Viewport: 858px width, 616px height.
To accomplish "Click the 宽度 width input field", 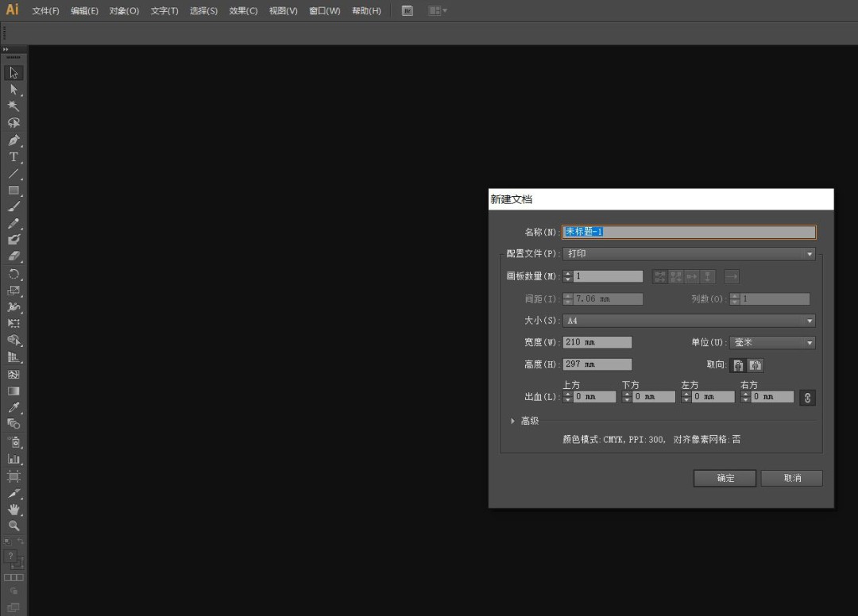I will coord(597,343).
